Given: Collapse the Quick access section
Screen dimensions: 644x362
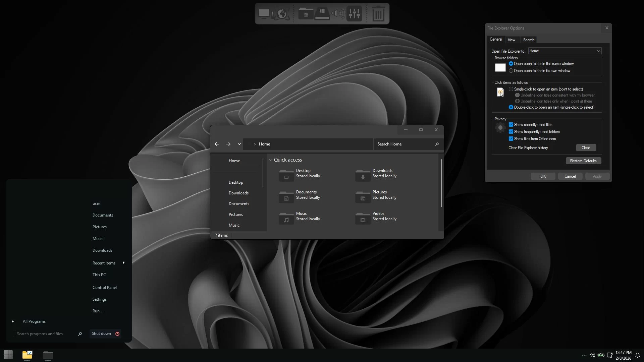Looking at the screenshot, I should [x=271, y=160].
